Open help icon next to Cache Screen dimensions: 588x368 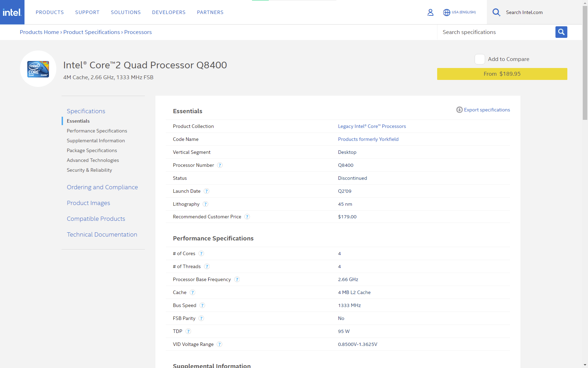tap(192, 292)
